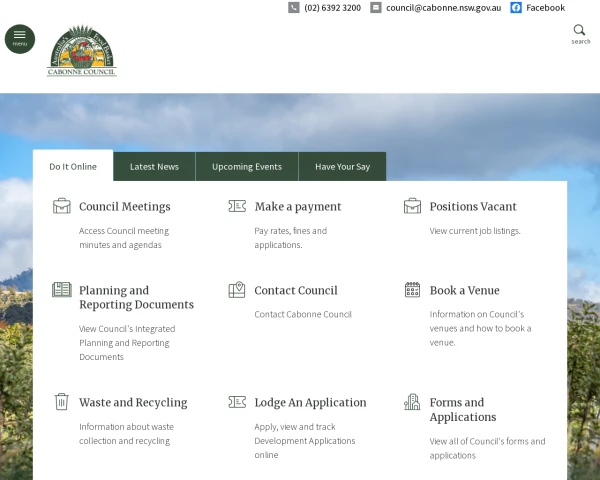Select the Do It Online tab
The width and height of the screenshot is (600, 480).
[73, 166]
